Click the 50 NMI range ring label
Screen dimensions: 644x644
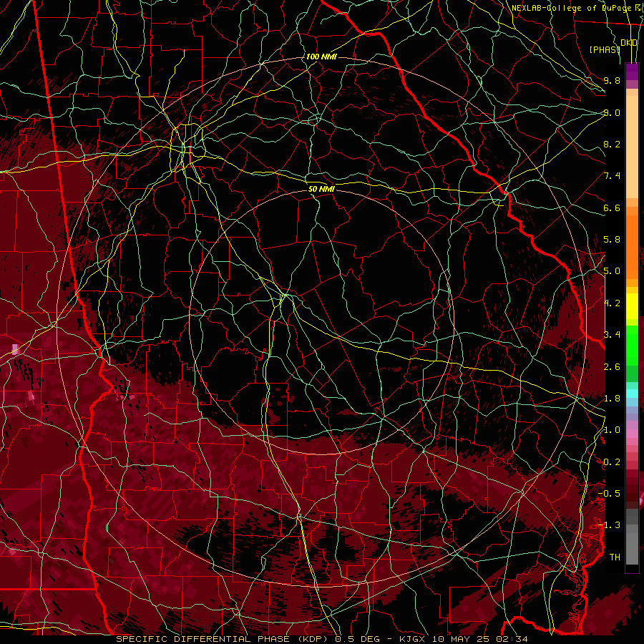(x=321, y=189)
